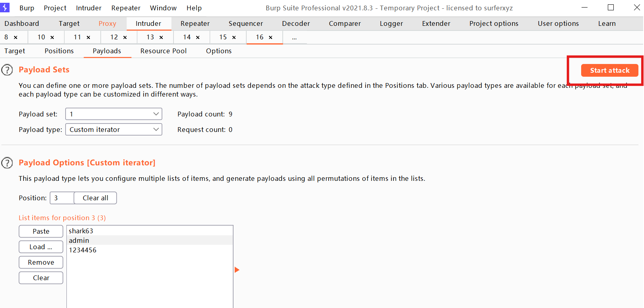This screenshot has width=644, height=308.
Task: Click the Clear button
Action: 41,278
